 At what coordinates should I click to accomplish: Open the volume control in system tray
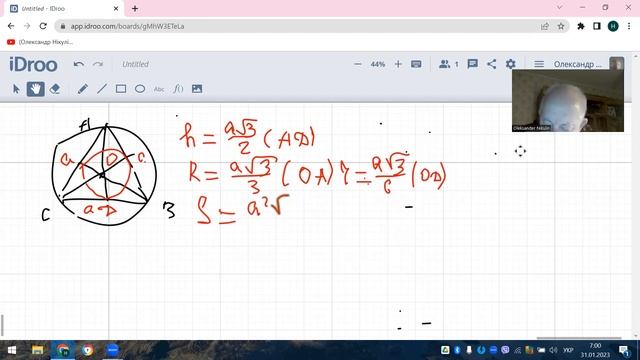pos(553,350)
